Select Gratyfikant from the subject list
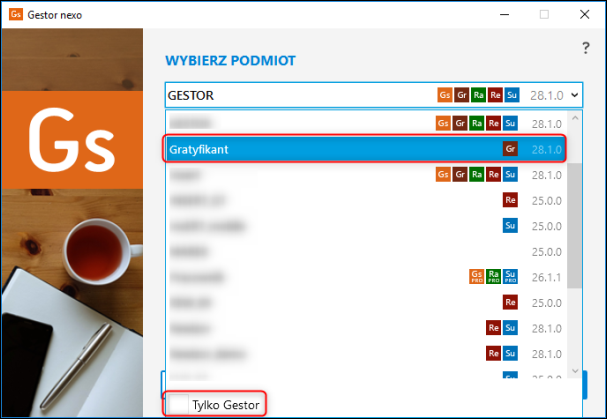Screen dimensions: 607x419 (x=366, y=149)
